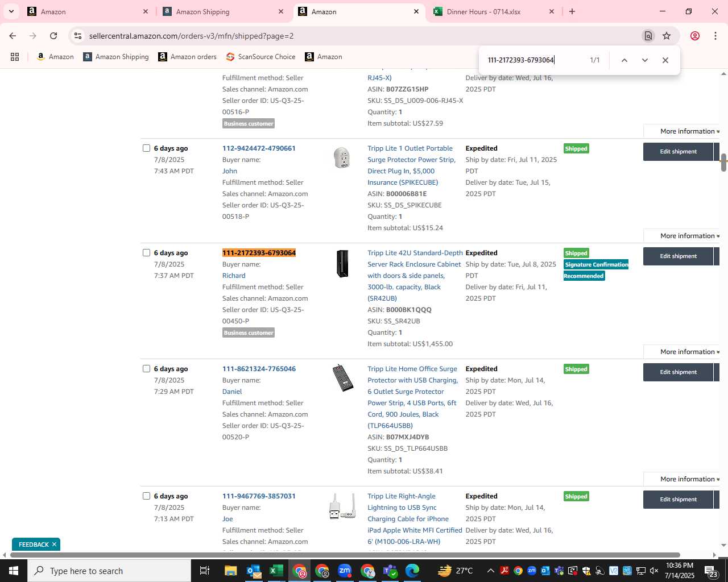
Task: Bookmark this page with the star icon
Action: pos(667,36)
